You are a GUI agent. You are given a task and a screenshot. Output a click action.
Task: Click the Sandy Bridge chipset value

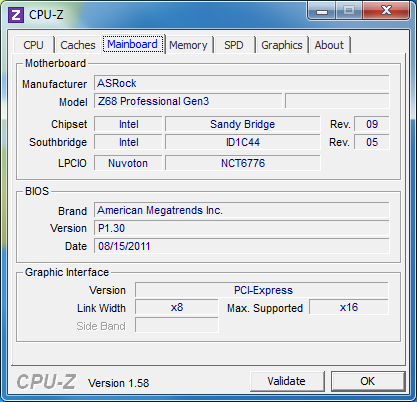(243, 124)
